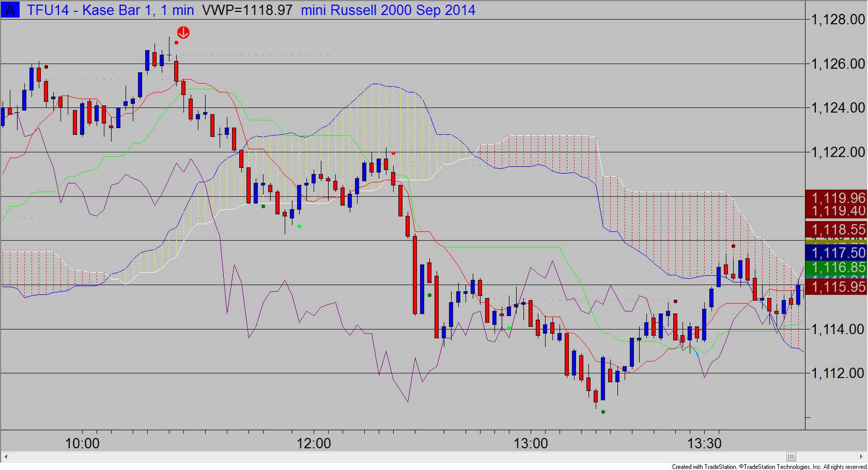Click the scrollbar's right arrow button
Viewport: 868px width, 470px height.
[862, 457]
